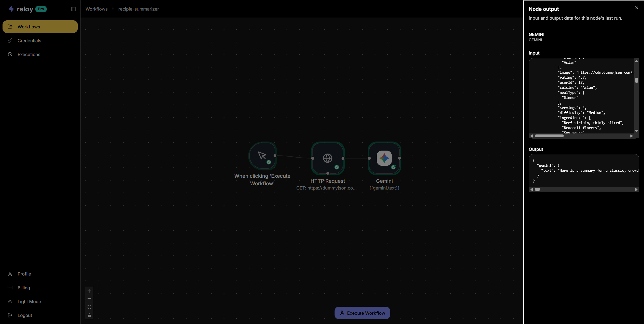Click the "GET: https://dummyjson.co..." subtitle
644x324 pixels.
(x=326, y=188)
